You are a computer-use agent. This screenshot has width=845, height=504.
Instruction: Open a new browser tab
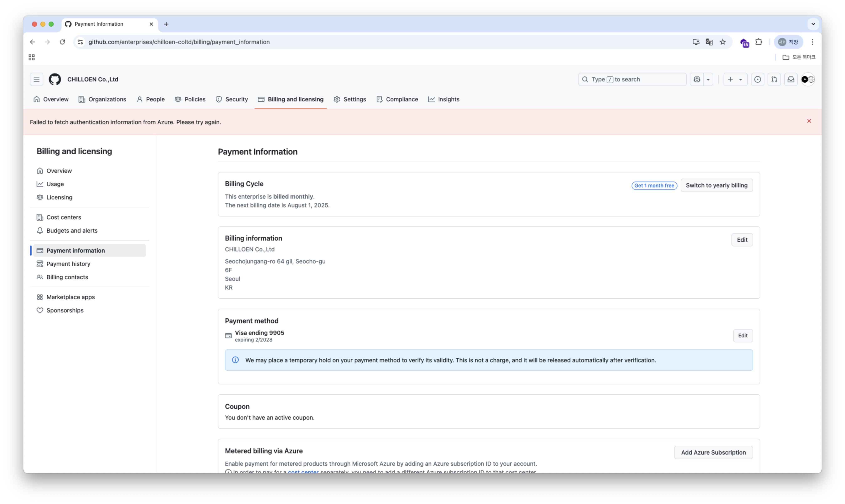[x=166, y=24]
